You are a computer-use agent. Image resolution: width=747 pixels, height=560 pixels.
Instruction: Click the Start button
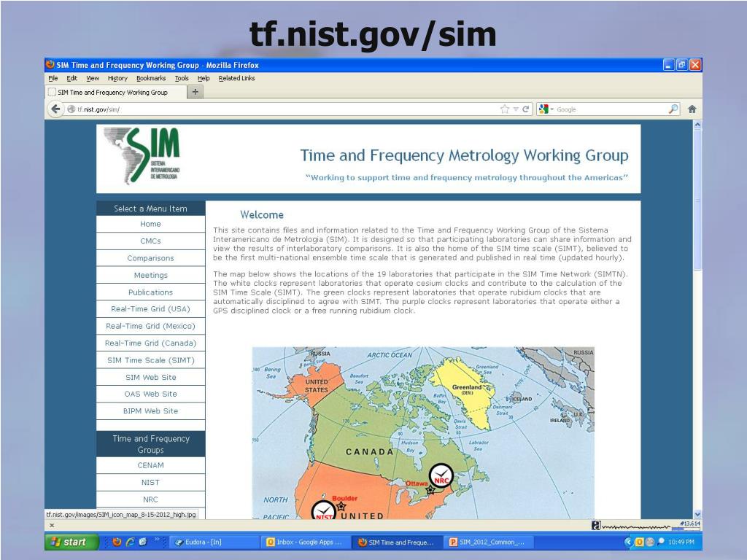coord(72,542)
